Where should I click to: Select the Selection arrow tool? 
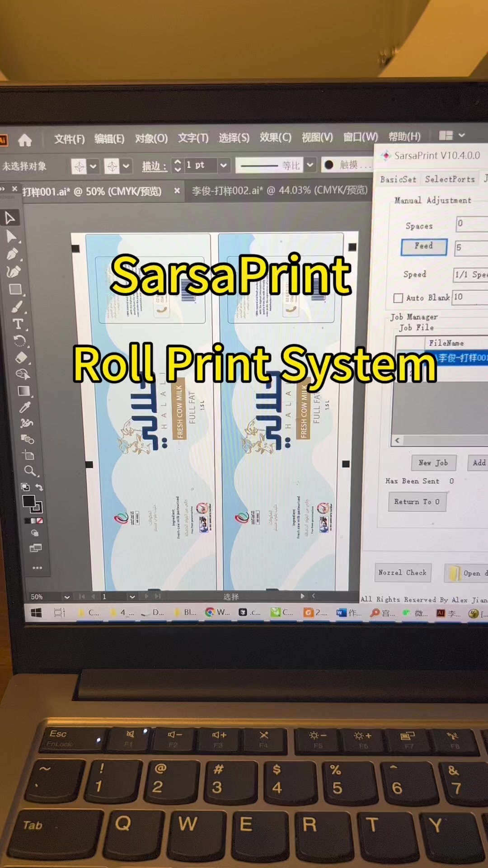point(10,218)
